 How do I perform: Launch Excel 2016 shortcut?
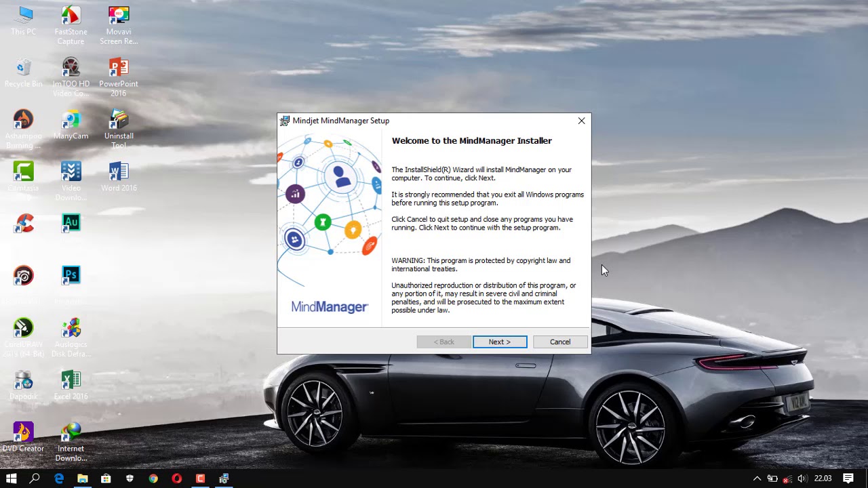coord(71,386)
